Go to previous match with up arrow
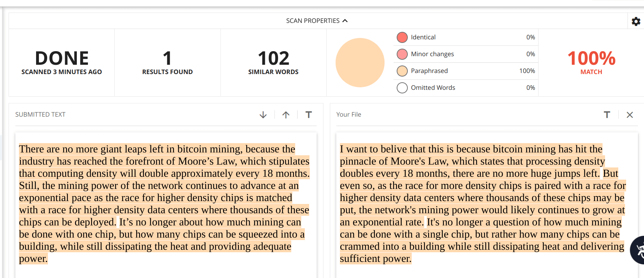644x278 pixels. 286,115
